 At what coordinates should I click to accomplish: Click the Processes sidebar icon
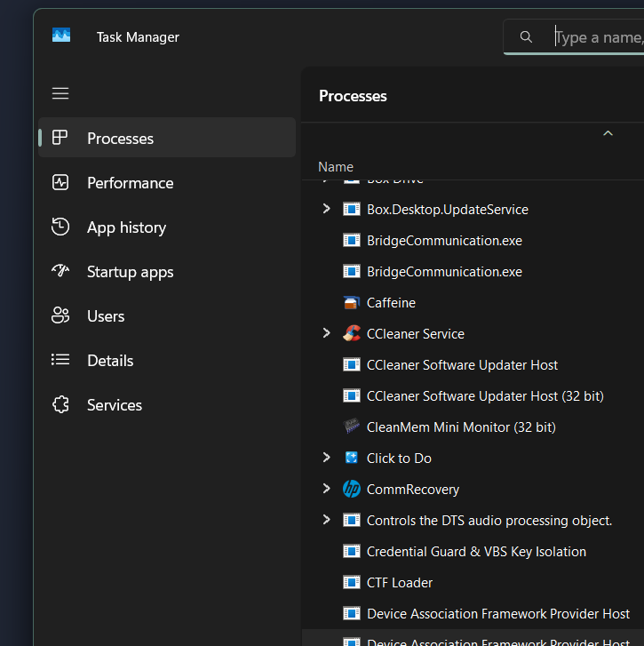tap(60, 138)
